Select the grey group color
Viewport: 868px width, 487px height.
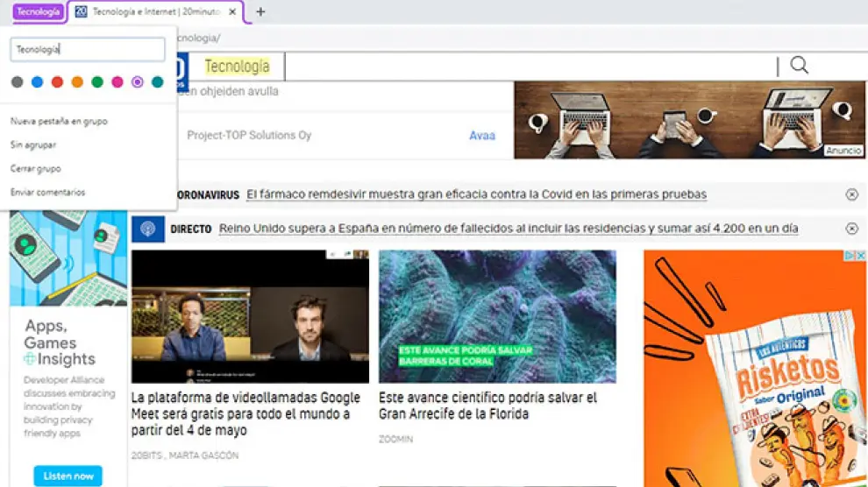coord(17,82)
